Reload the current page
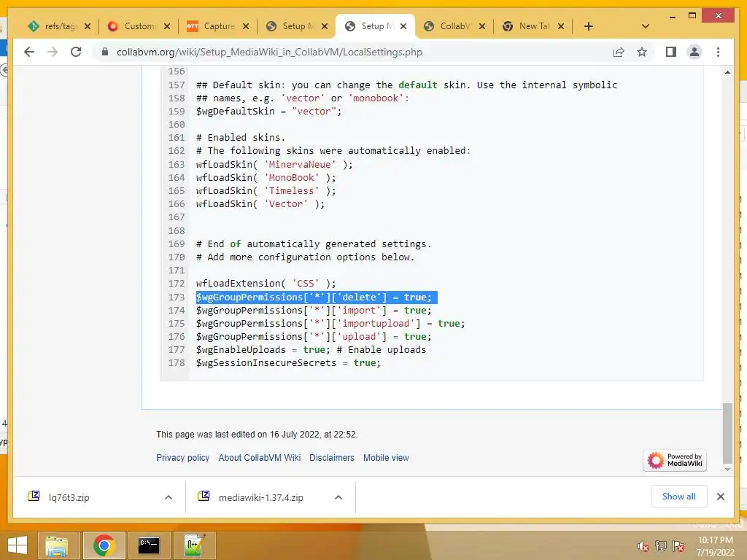The height and width of the screenshot is (560, 747). 76,52
